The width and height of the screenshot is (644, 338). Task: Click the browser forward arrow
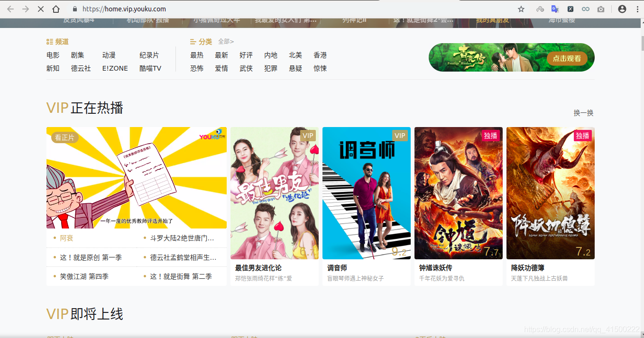click(26, 9)
